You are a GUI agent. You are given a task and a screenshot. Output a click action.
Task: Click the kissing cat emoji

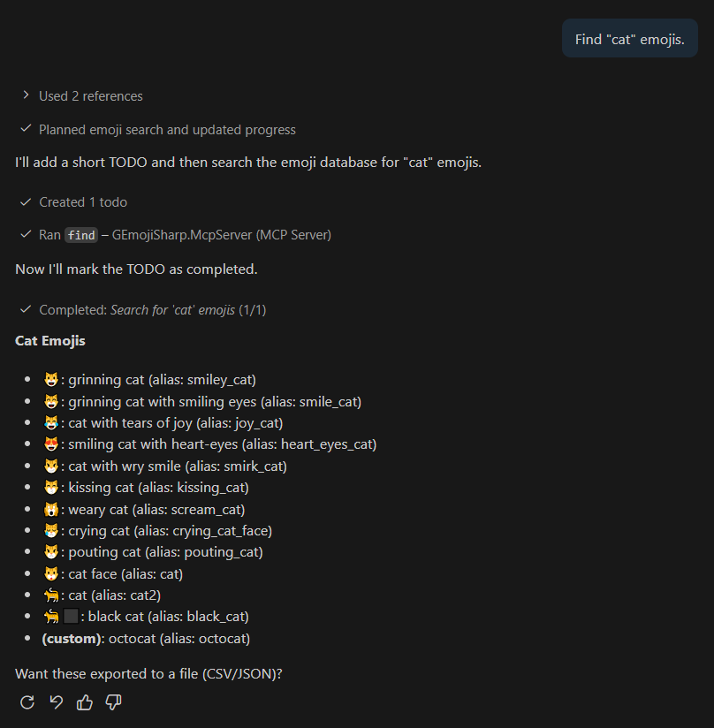(51, 487)
